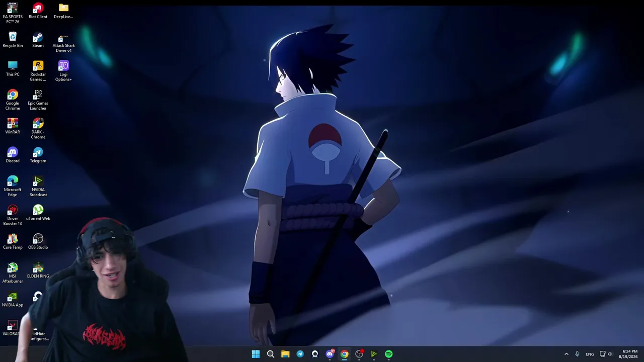Image resolution: width=644 pixels, height=362 pixels.
Task: Select the This PC desktop icon
Action: coord(13,69)
